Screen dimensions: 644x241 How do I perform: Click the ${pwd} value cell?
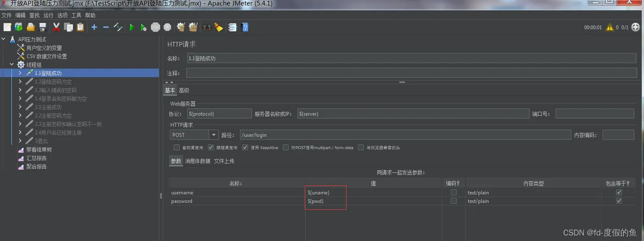(x=373, y=201)
